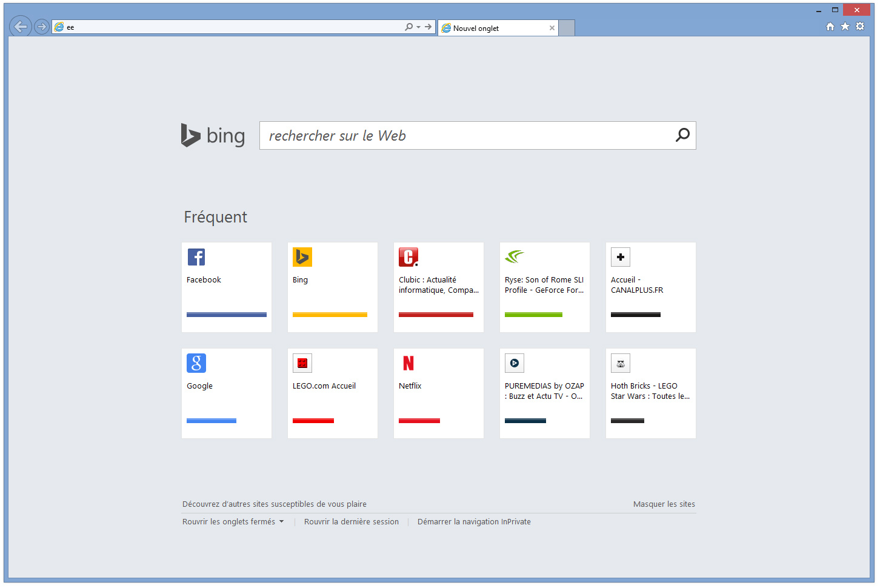Click Clubic Actualité informatique tile text
Viewport: 880px width, 588px height.
tap(439, 285)
